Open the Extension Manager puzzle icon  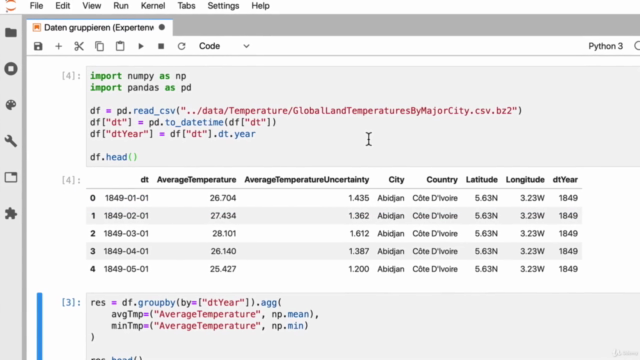pyautogui.click(x=11, y=213)
